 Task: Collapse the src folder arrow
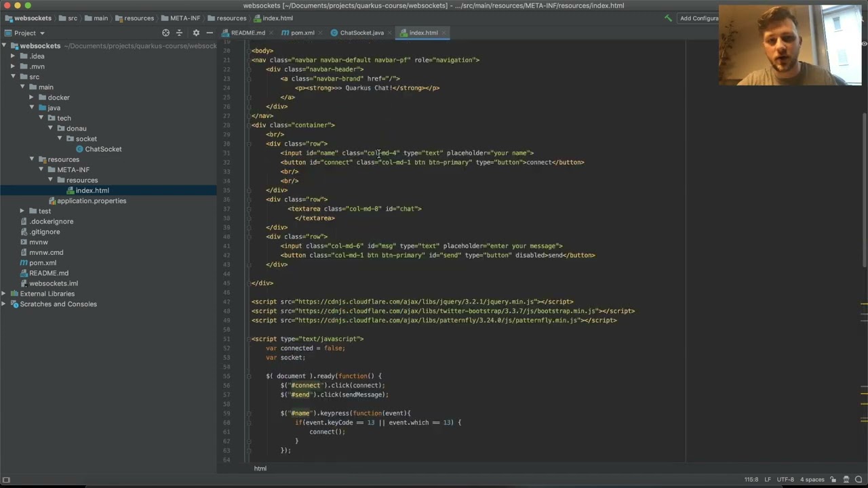coord(13,77)
